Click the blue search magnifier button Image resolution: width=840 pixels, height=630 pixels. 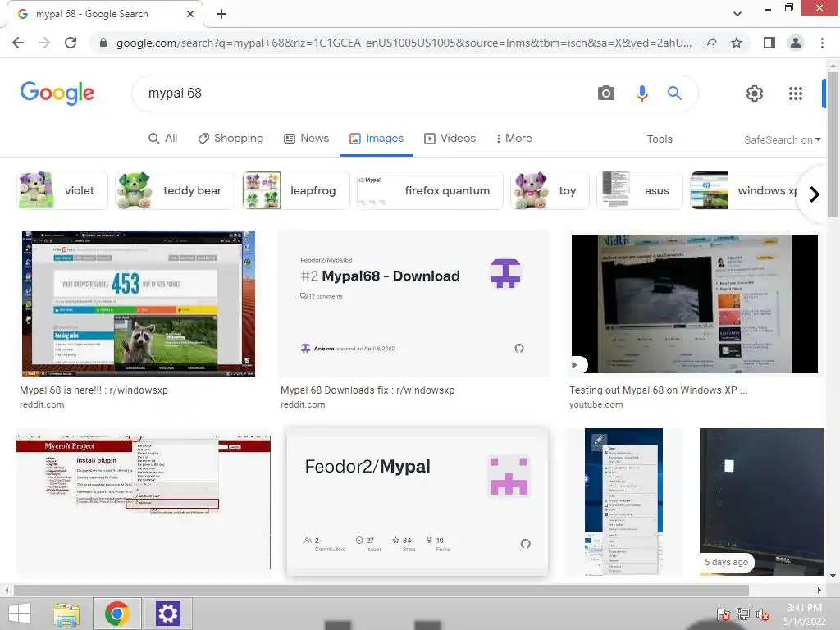[x=674, y=94]
